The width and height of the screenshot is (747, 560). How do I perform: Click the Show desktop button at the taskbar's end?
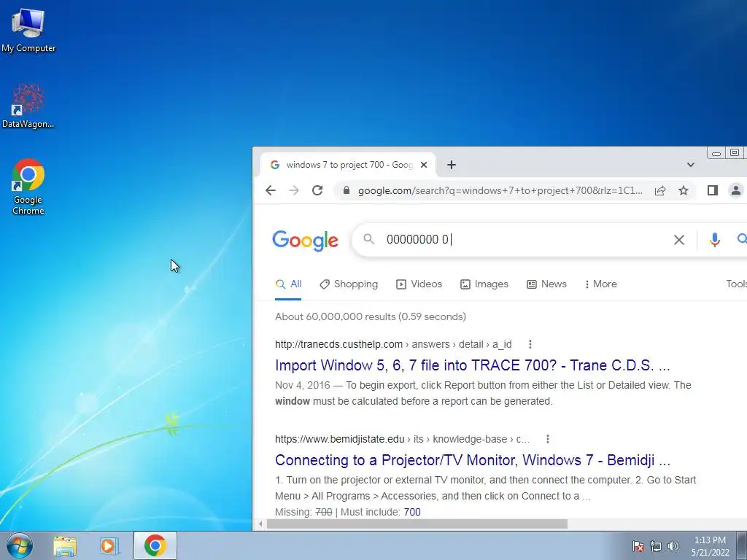point(742,545)
